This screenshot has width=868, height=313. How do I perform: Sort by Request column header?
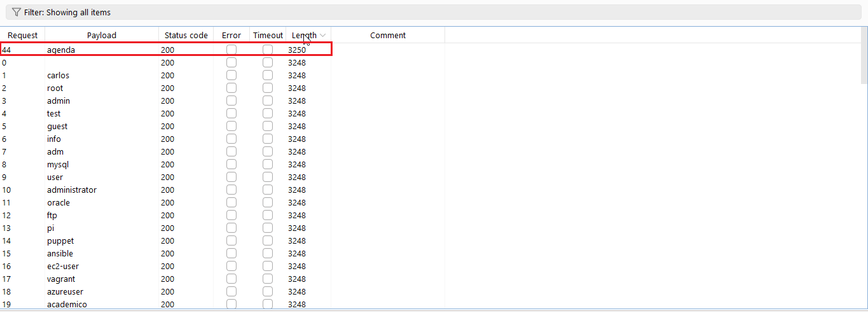[22, 35]
